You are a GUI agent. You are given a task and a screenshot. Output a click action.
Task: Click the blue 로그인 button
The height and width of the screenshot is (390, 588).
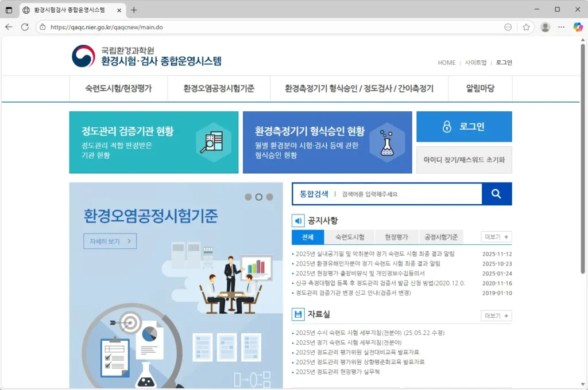[464, 127]
